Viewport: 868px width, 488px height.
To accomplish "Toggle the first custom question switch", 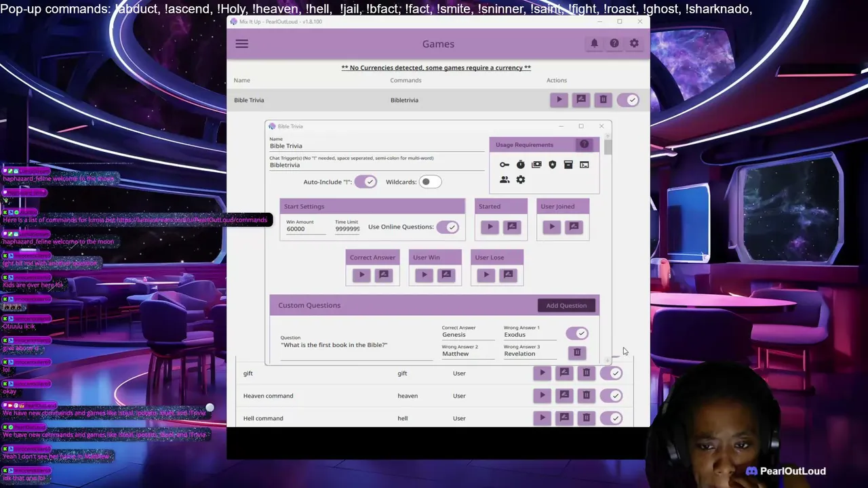I will click(x=577, y=333).
